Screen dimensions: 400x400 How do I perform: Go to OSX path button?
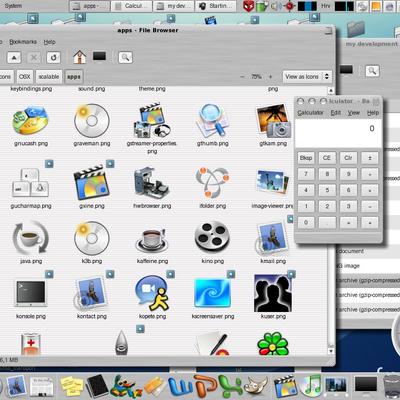[25, 77]
